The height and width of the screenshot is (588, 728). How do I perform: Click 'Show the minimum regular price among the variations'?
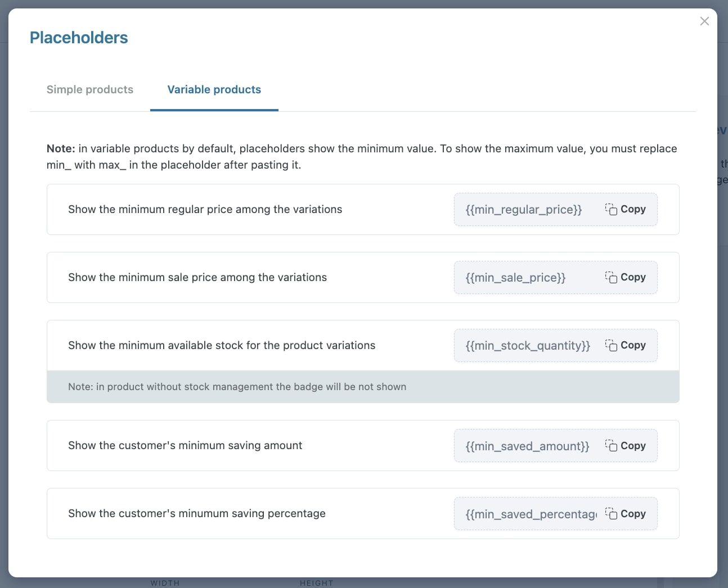[x=205, y=209]
